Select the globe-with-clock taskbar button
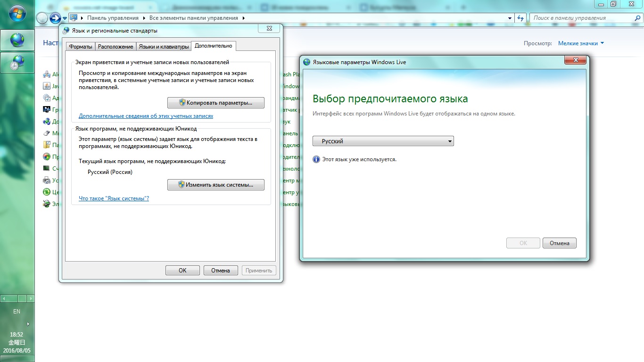Viewport: 644px width, 362px height. (17, 62)
